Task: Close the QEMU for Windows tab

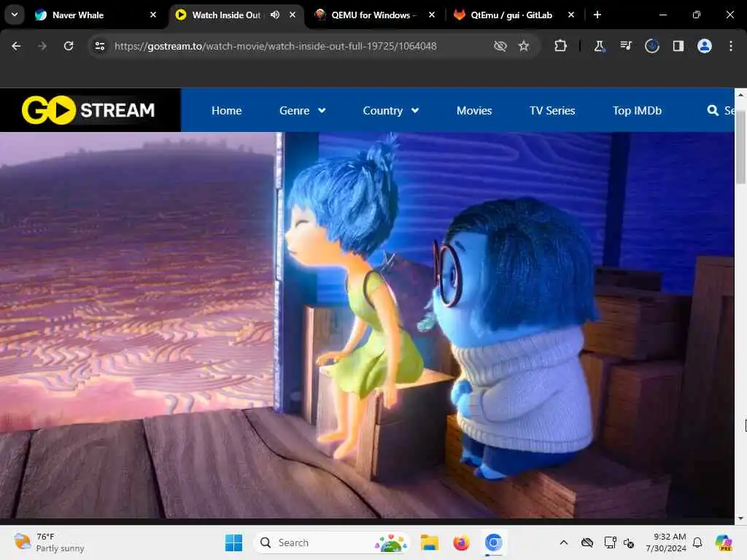Action: tap(432, 15)
